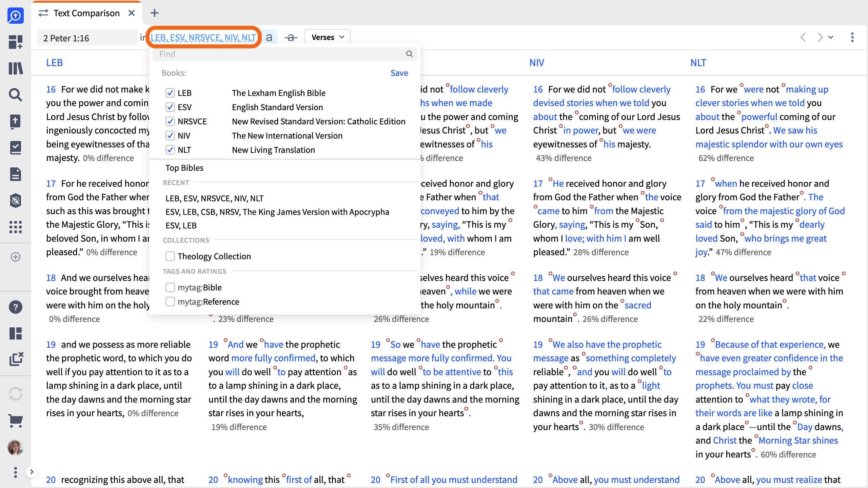Open the Layouts icon in sidebar
The height and width of the screenshot is (488, 868).
click(x=16, y=333)
